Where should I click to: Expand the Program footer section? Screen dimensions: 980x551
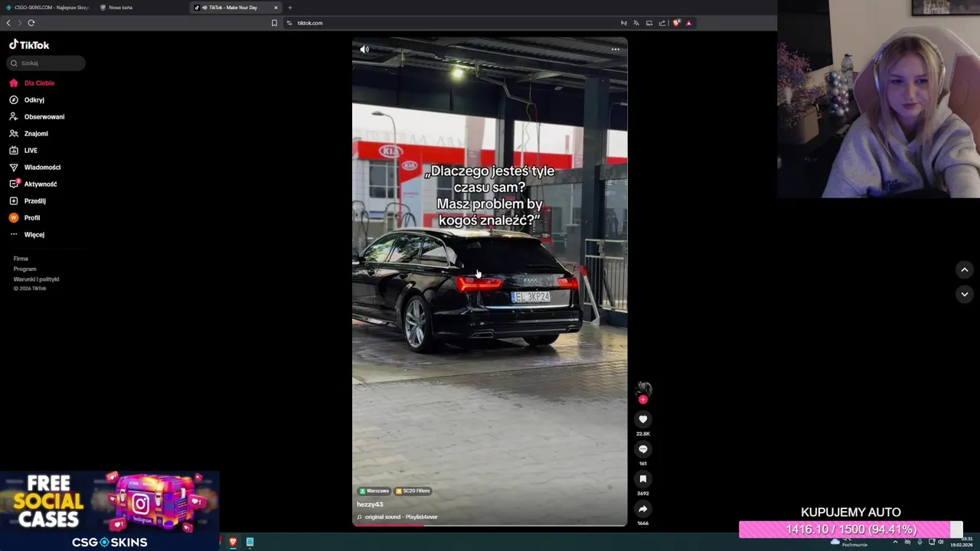(x=24, y=269)
